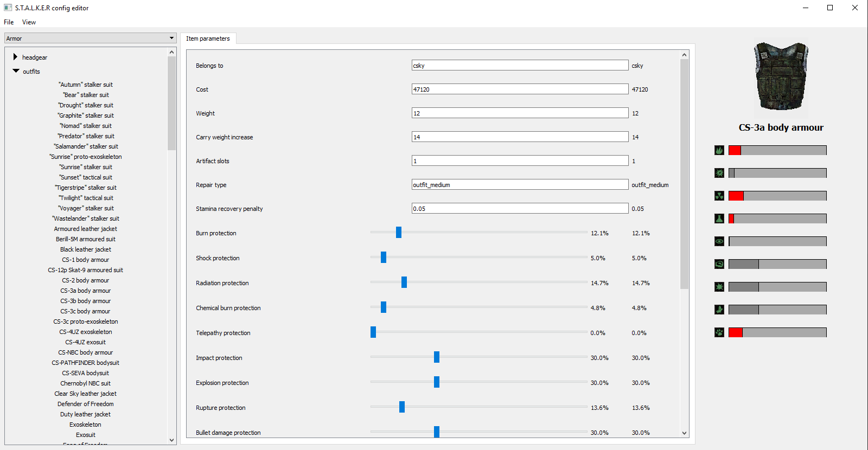
Task: Click the explosion protection burst icon
Action: pos(719,287)
